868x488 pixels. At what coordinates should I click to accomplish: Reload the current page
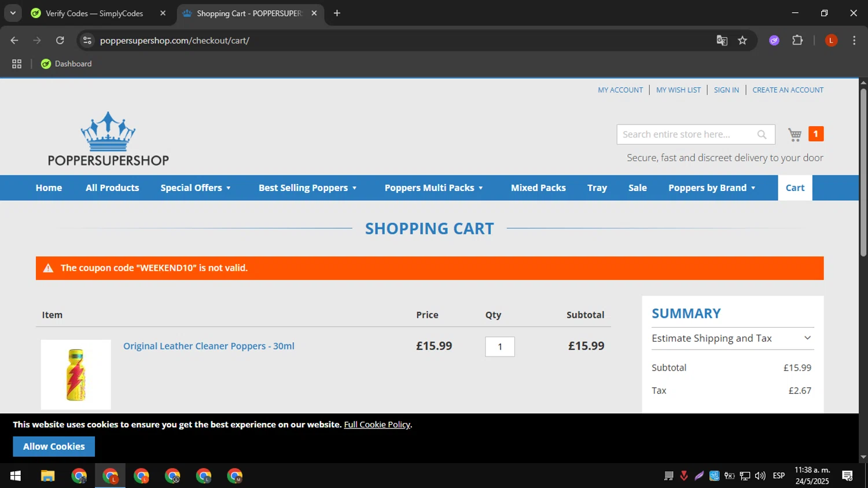tap(60, 41)
